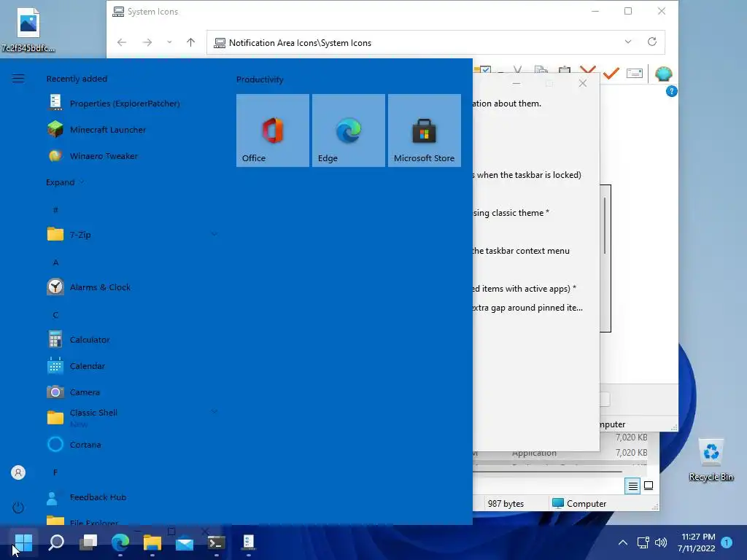Expand the Classic Shell folder
The width and height of the screenshot is (747, 560).
133,417
